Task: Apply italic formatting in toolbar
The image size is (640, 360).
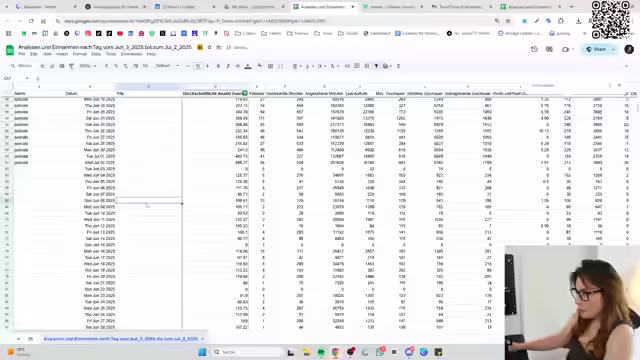Action: 228,66
